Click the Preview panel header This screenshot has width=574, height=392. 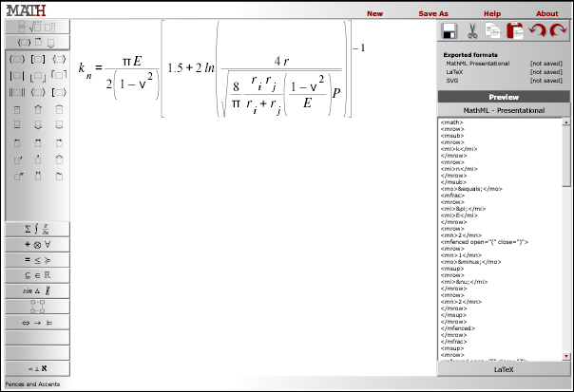504,97
